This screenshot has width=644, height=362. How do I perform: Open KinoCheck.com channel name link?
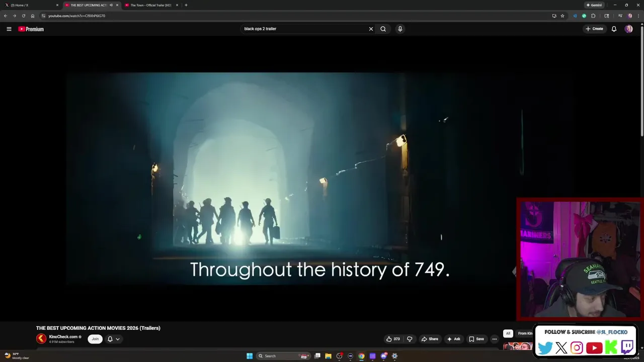pos(63,337)
